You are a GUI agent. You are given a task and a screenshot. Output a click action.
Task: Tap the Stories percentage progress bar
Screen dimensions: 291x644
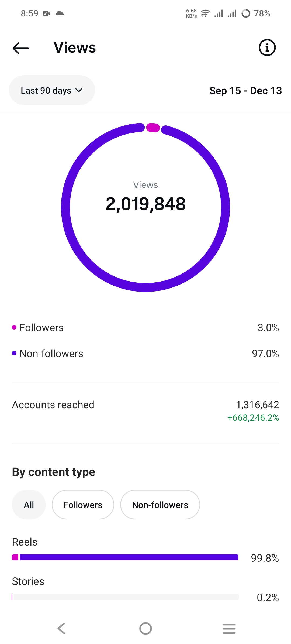click(x=125, y=597)
